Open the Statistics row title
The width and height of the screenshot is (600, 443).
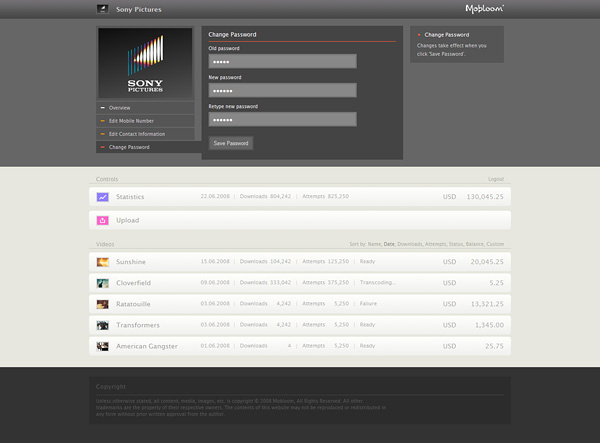point(130,197)
